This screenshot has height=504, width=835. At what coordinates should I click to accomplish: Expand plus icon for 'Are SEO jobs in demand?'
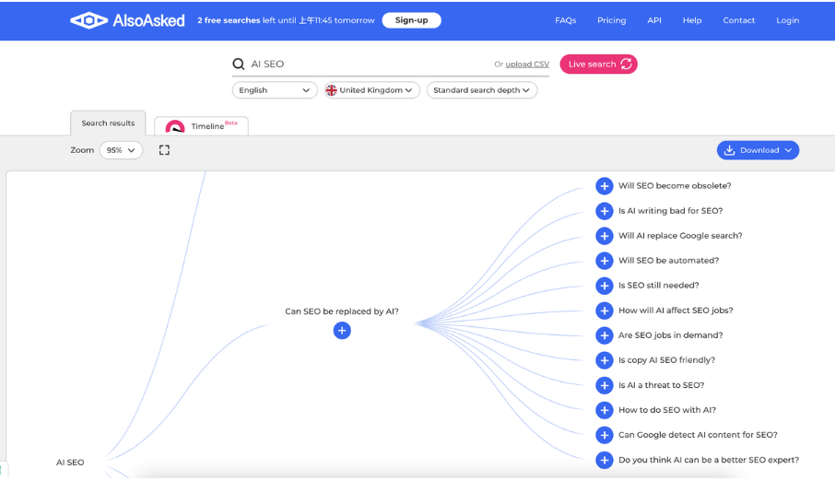(x=605, y=335)
